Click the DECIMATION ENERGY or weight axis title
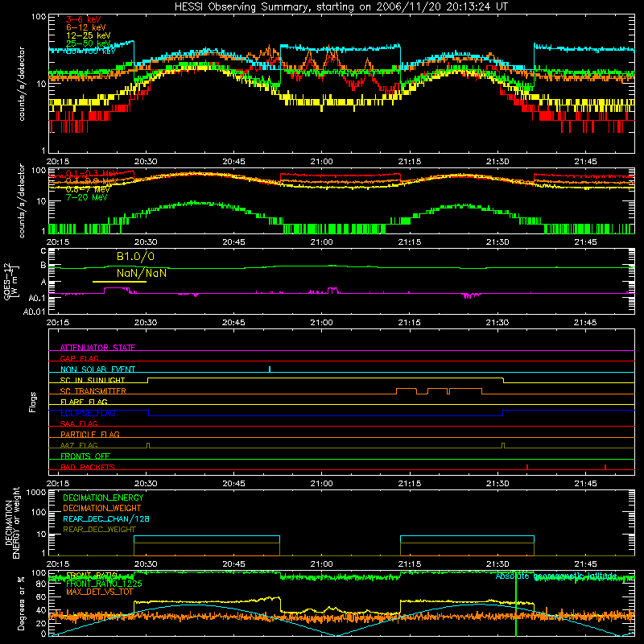The image size is (644, 644). (12, 522)
